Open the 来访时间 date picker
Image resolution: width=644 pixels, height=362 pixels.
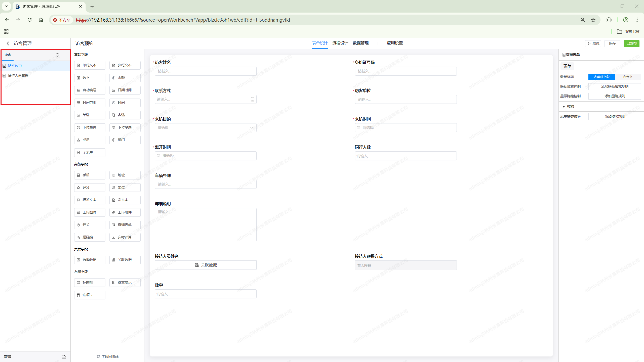click(x=406, y=128)
